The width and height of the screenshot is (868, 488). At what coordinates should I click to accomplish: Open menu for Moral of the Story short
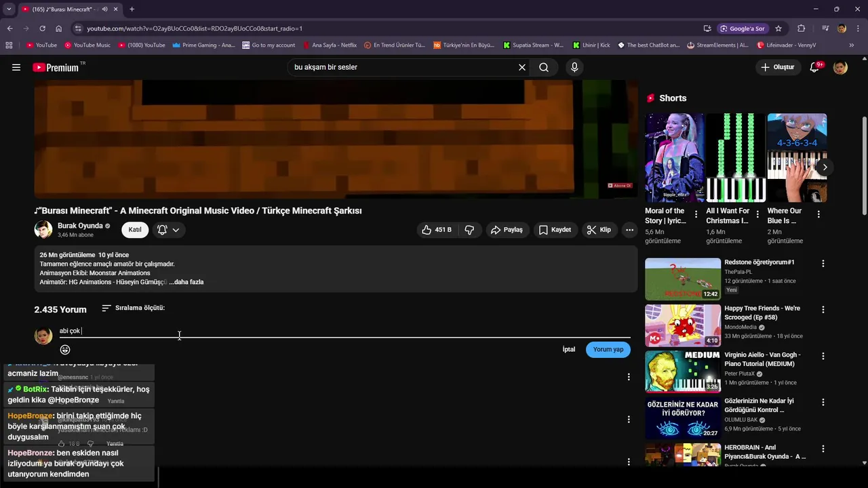click(x=696, y=214)
